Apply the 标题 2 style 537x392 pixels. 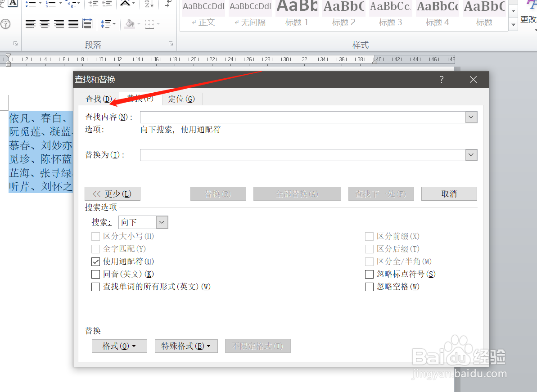pyautogui.click(x=344, y=14)
